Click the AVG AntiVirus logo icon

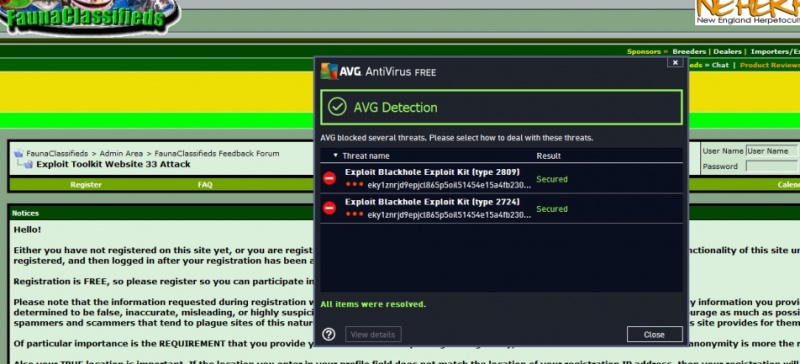pos(329,71)
